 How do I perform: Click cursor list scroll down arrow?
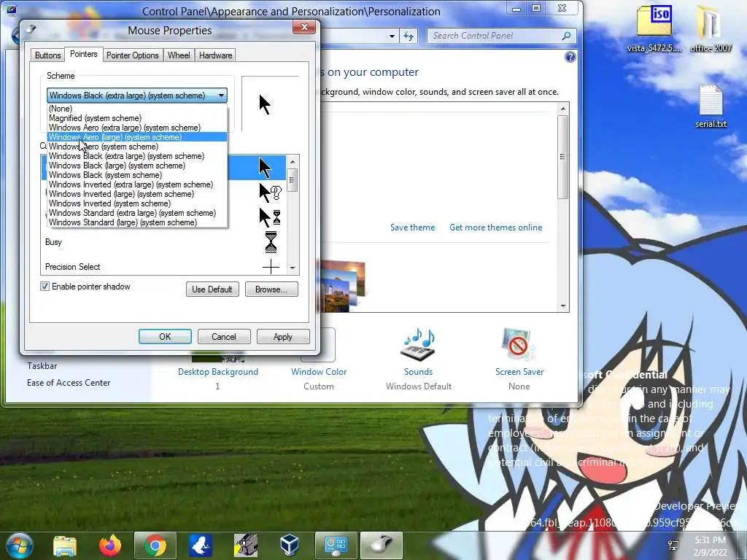(x=293, y=268)
